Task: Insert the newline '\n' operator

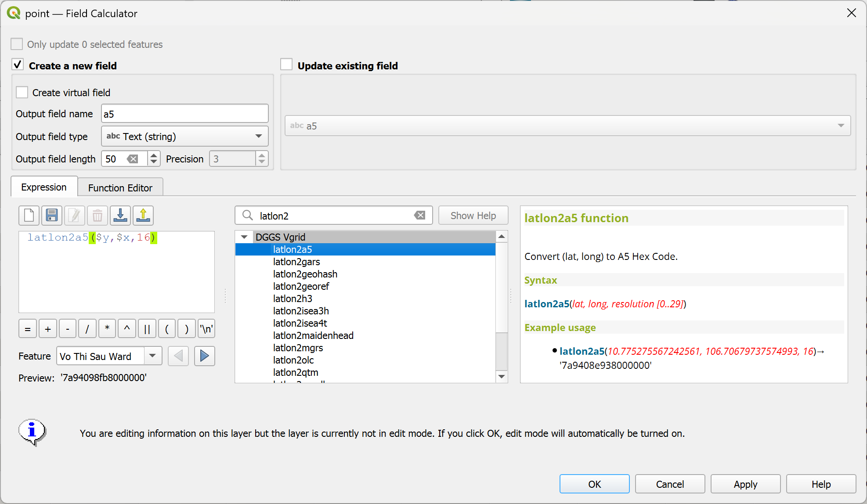Action: tap(206, 329)
